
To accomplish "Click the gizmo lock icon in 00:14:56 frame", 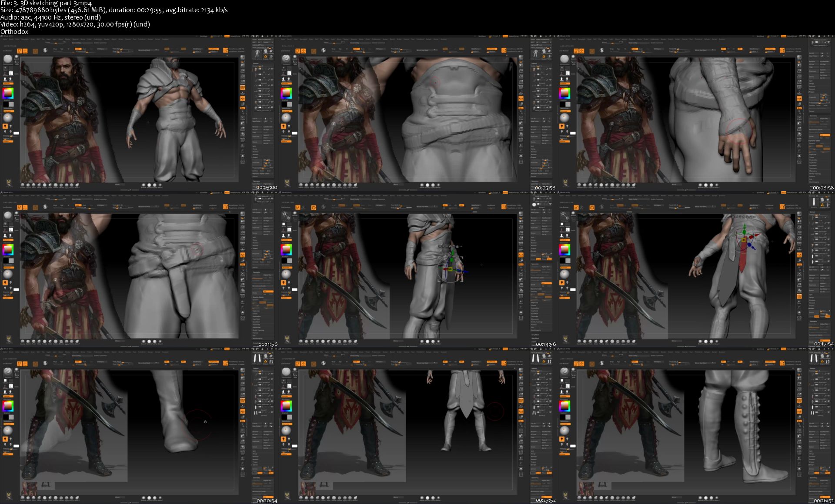I will (x=458, y=246).
